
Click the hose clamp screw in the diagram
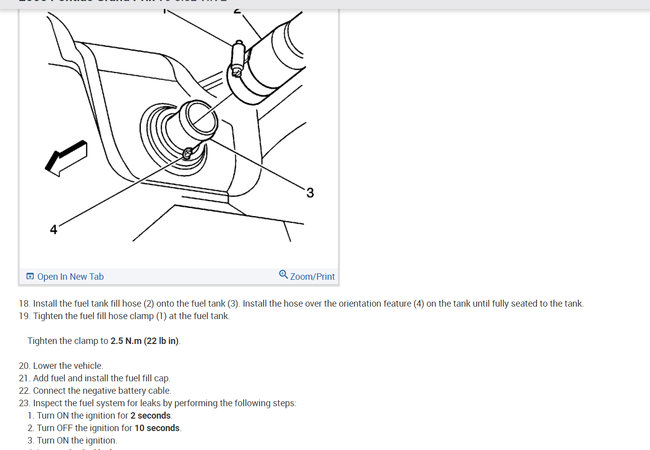(238, 58)
